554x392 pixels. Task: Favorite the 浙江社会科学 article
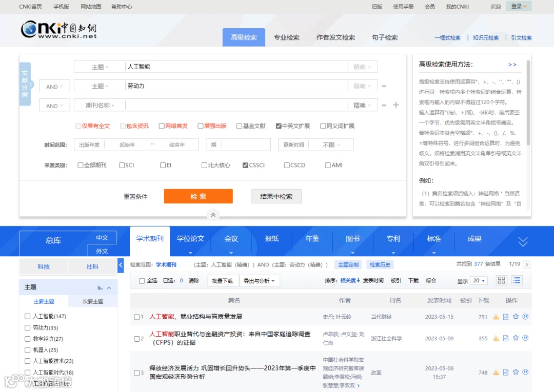516,338
